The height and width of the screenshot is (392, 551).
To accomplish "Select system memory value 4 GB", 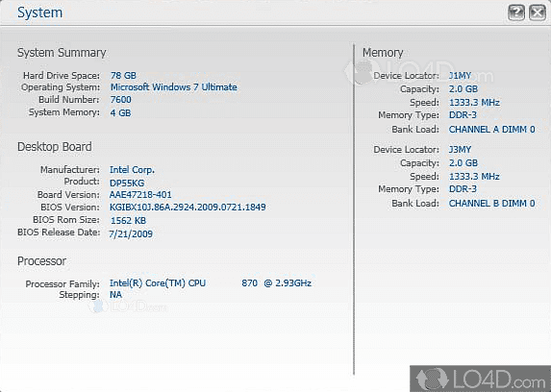I will pyautogui.click(x=120, y=112).
